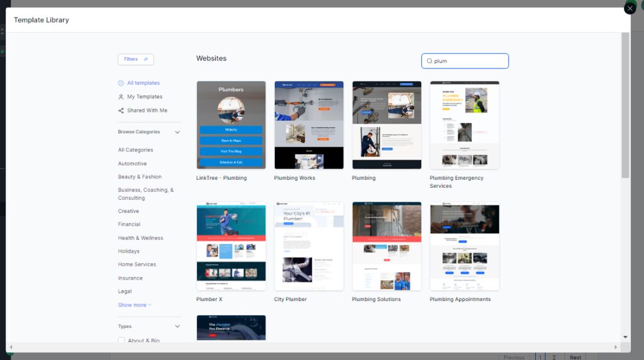Click the search magnifier icon

tap(430, 61)
